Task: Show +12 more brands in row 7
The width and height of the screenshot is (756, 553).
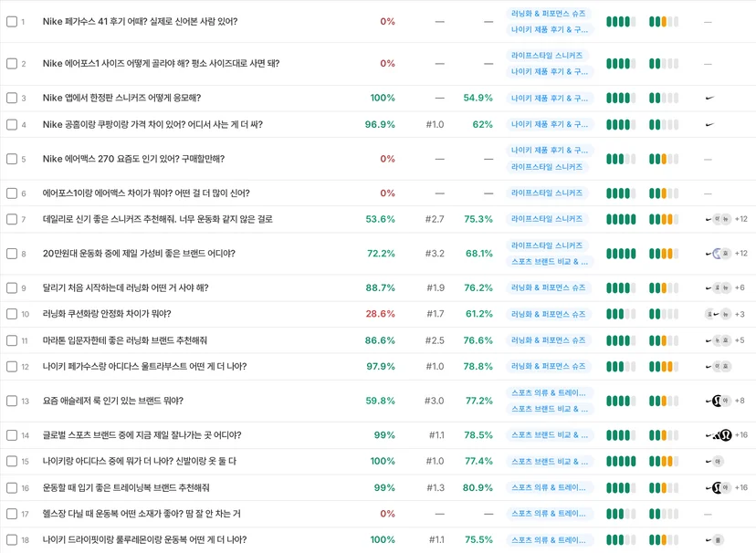Action: click(x=741, y=219)
